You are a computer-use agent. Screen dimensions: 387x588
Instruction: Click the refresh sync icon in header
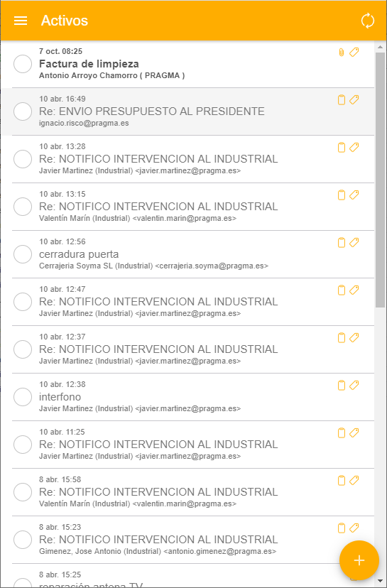(368, 21)
